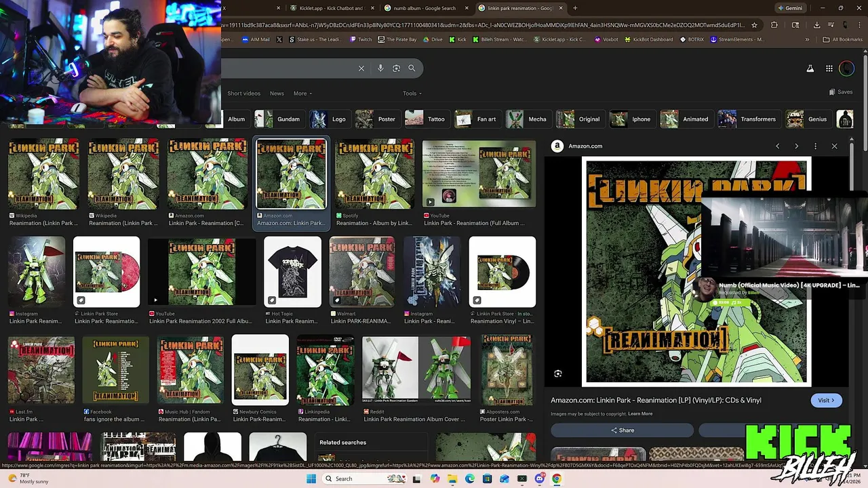Image resolution: width=868 pixels, height=488 pixels.
Task: Close the numb album browser tab
Action: (467, 8)
